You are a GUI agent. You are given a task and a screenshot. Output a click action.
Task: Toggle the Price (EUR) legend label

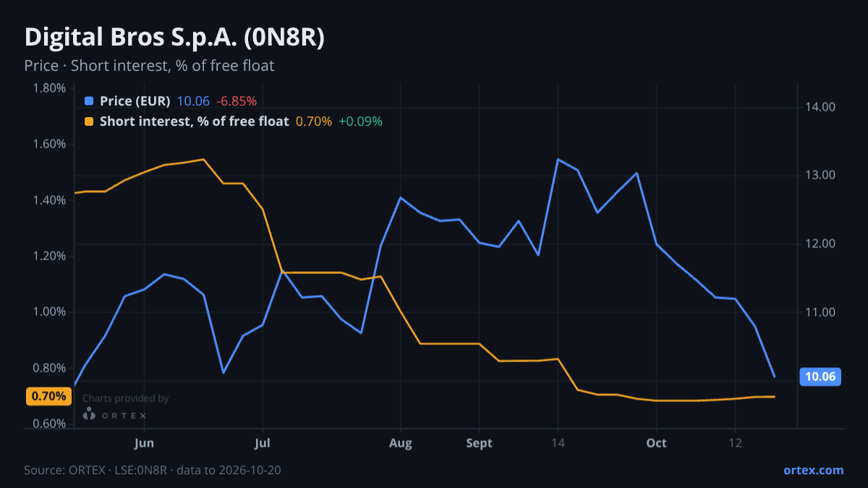[x=135, y=101]
